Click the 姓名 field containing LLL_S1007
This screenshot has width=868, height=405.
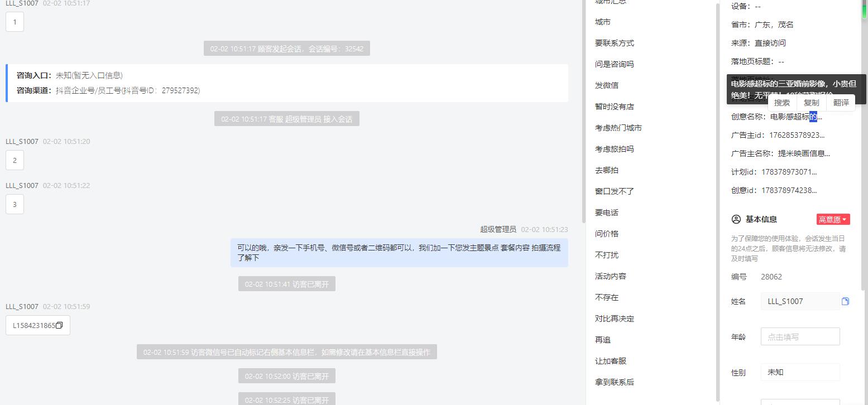pyautogui.click(x=800, y=301)
